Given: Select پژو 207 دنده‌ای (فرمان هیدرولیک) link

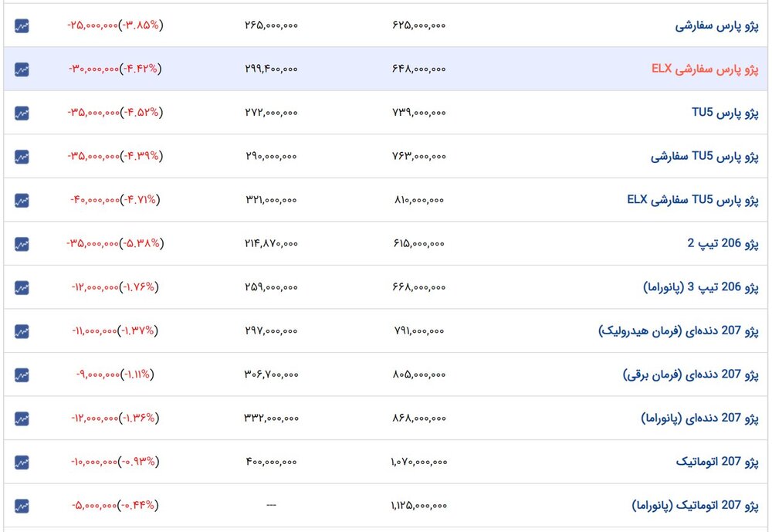Looking at the screenshot, I should tap(679, 331).
